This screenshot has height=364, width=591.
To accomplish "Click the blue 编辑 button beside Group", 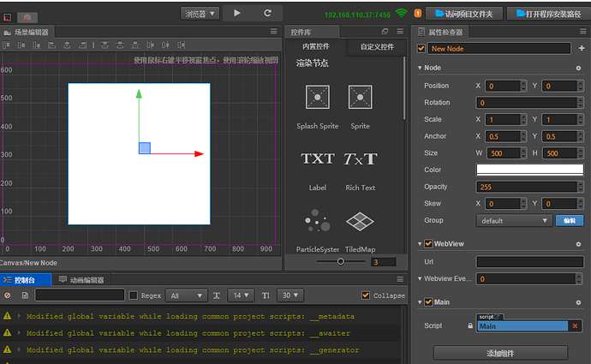I will [x=570, y=220].
